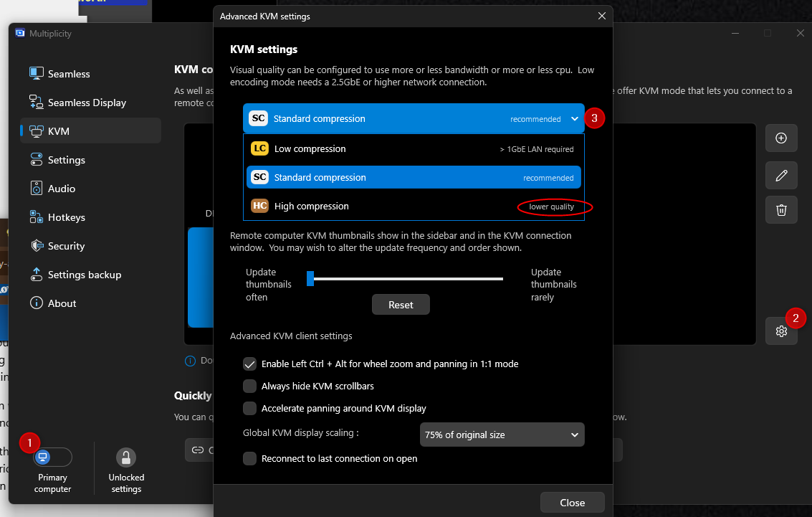Toggle the Primary computer switch
The height and width of the screenshot is (517, 812).
[52, 457]
